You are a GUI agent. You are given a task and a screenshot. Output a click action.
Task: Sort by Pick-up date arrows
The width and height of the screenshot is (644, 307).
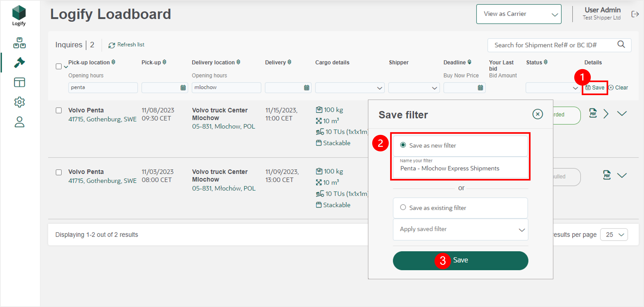164,62
